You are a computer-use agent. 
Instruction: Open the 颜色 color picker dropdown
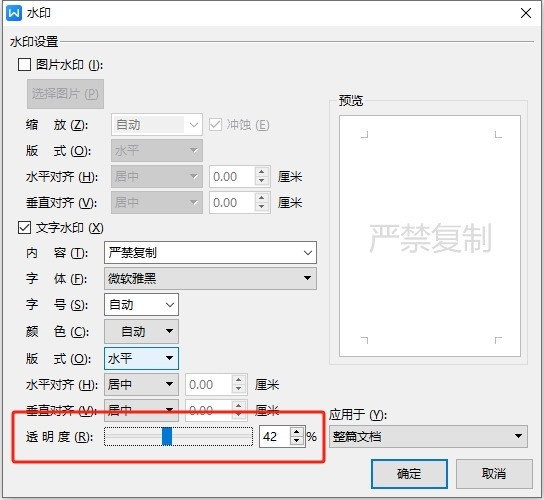click(142, 331)
